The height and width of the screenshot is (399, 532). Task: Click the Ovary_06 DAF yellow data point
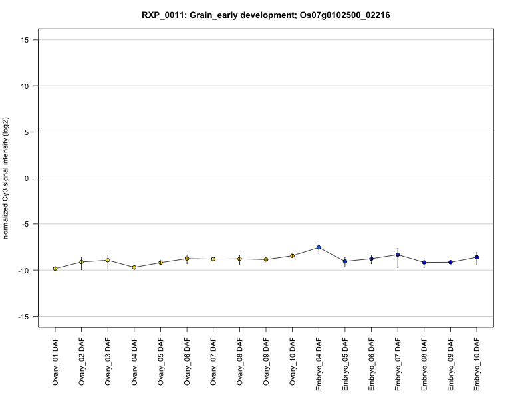pos(187,259)
